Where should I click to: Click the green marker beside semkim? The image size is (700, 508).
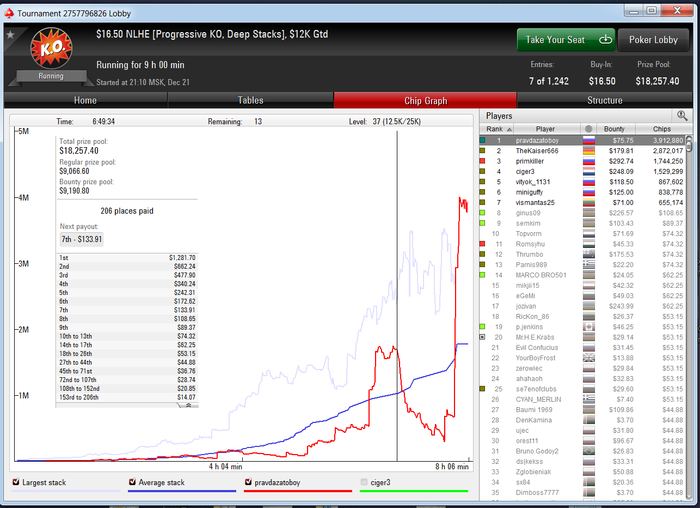482,223
